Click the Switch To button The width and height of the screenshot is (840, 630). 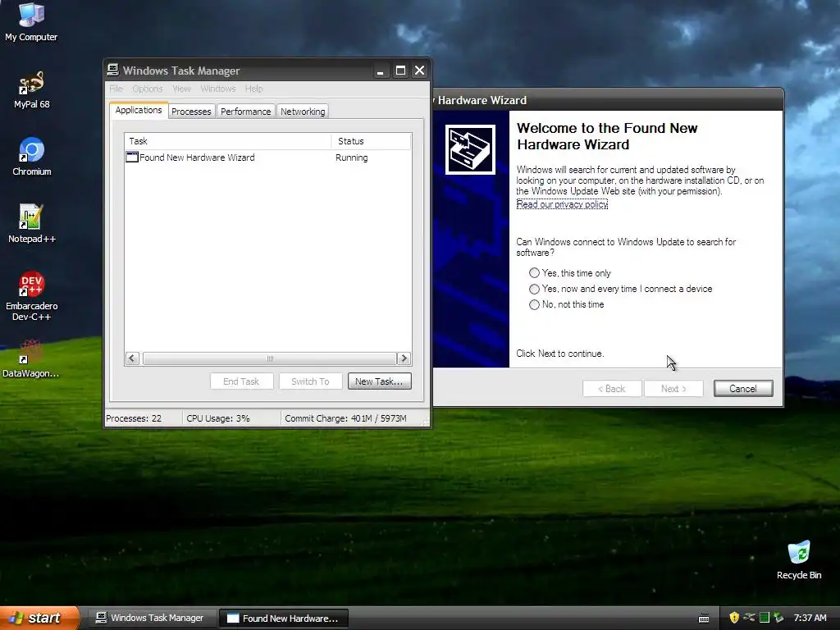tap(310, 381)
